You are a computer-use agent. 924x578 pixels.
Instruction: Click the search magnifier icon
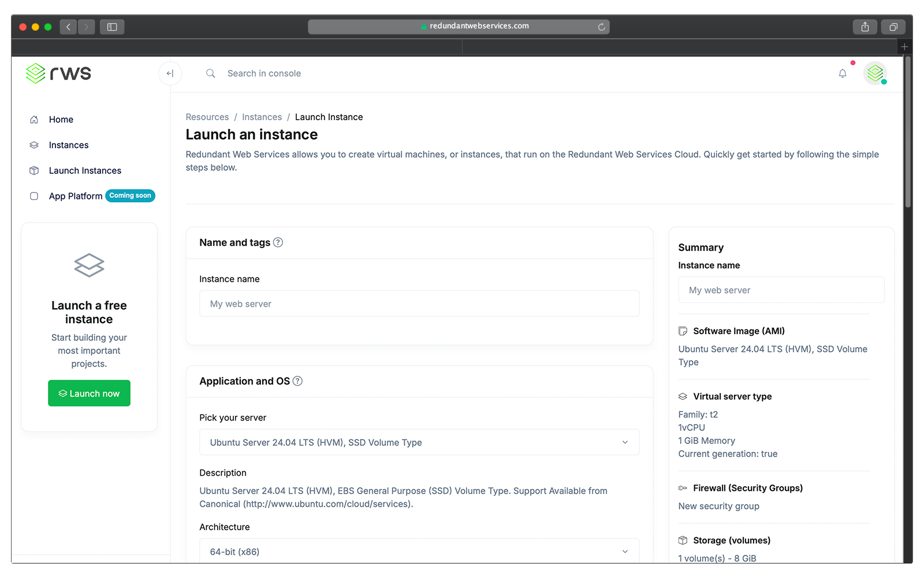click(211, 73)
